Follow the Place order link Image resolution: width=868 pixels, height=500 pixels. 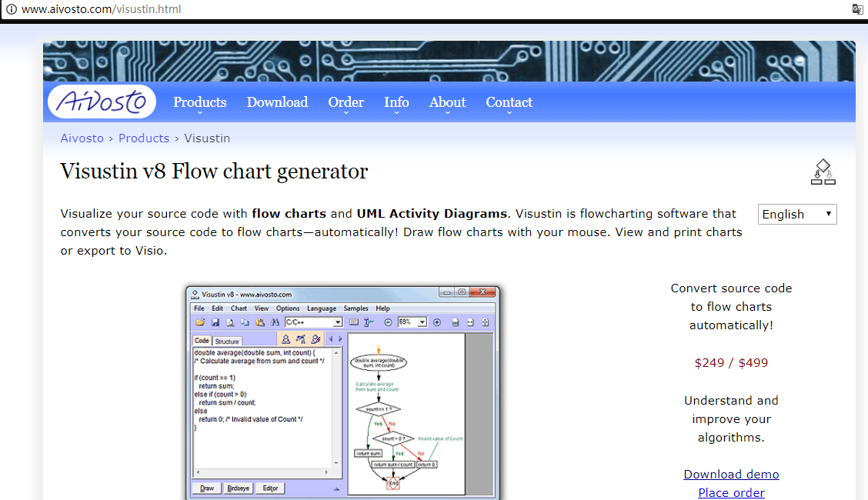point(731,492)
